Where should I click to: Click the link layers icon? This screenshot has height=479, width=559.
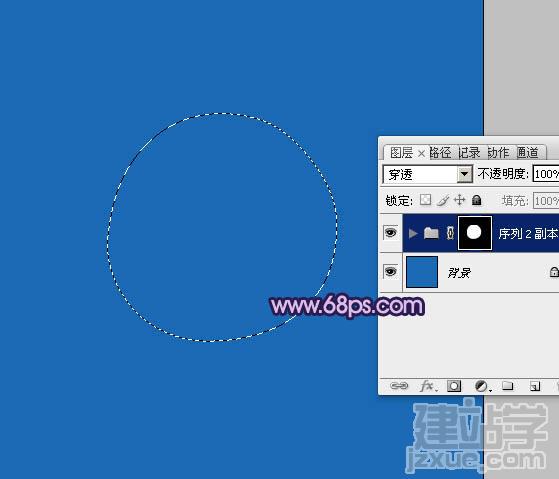coord(399,386)
